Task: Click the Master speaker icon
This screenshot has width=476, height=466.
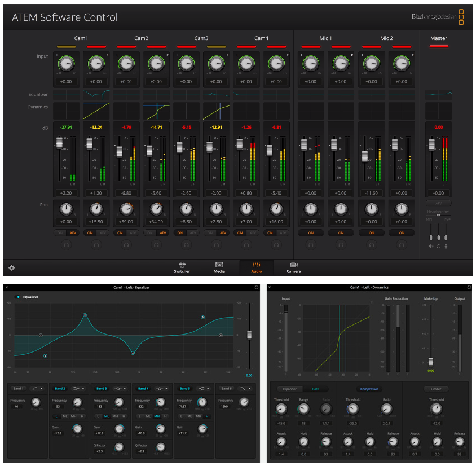Action: 431,246
